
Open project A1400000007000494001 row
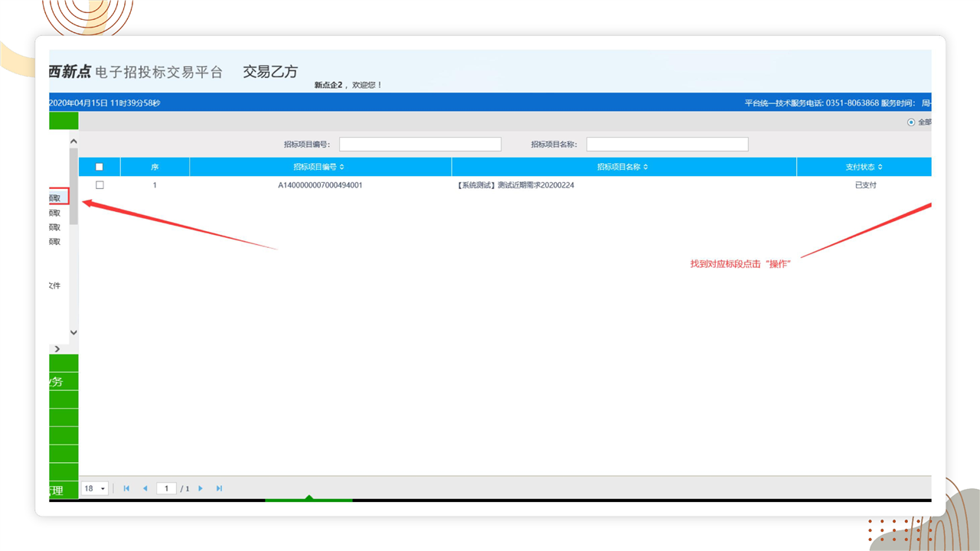(320, 185)
